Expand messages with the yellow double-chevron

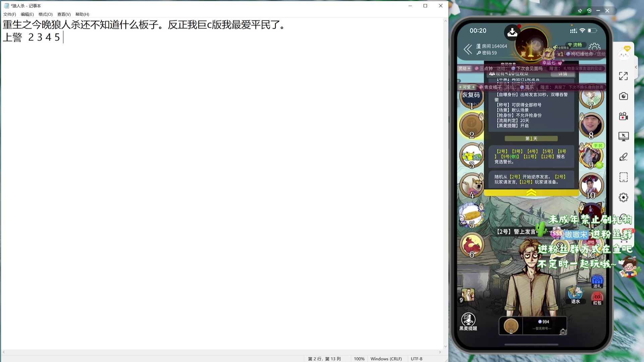(531, 193)
